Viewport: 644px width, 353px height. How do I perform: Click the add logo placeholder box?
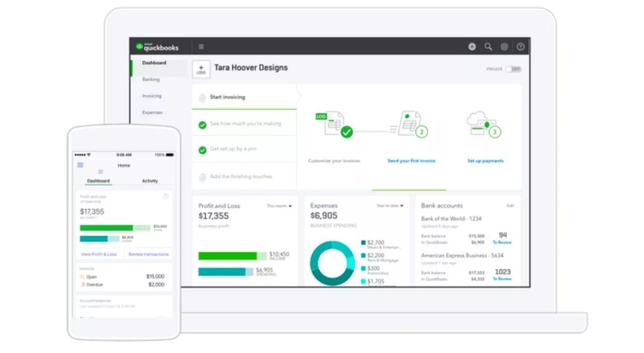pyautogui.click(x=201, y=69)
